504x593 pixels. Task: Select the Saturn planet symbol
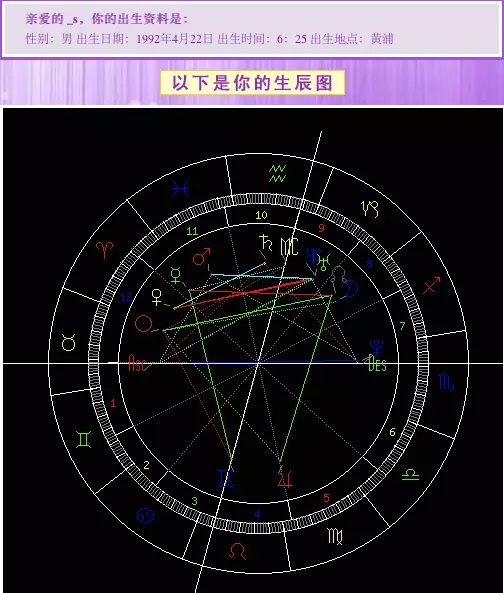click(x=266, y=243)
